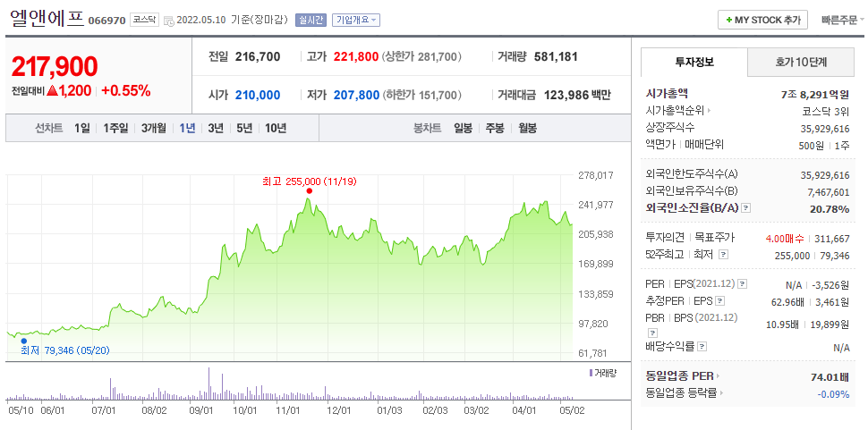Viewport: 868px width, 430px height.
Task: Click the 거래량 value 581,181
Action: (x=556, y=56)
